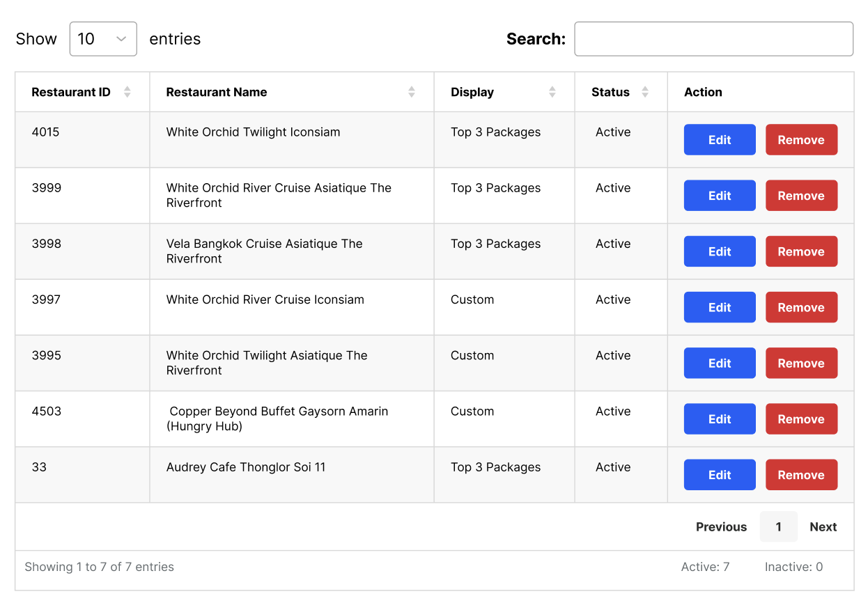This screenshot has width=868, height=610.
Task: Edit Audrey Cafe Thonglor Soi 11
Action: click(720, 475)
